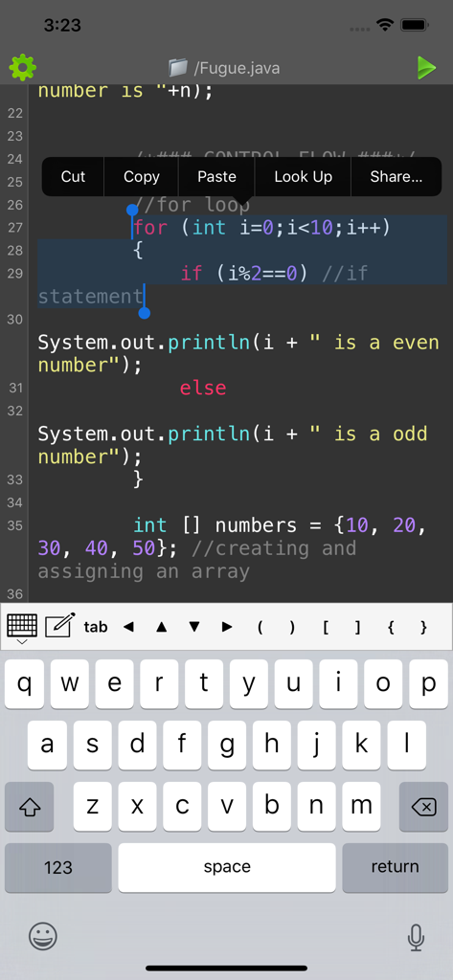Insert a closing curly brace
This screenshot has height=980, width=453.
(423, 627)
